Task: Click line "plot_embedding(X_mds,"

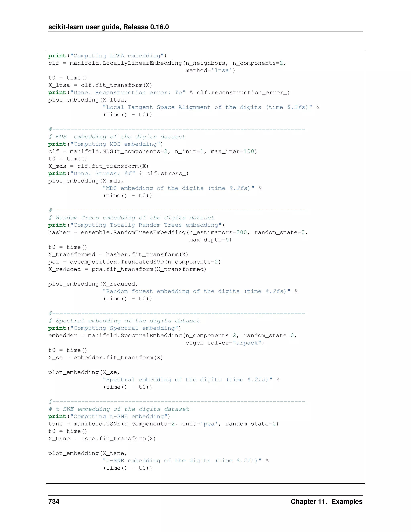Action: click(x=86, y=181)
